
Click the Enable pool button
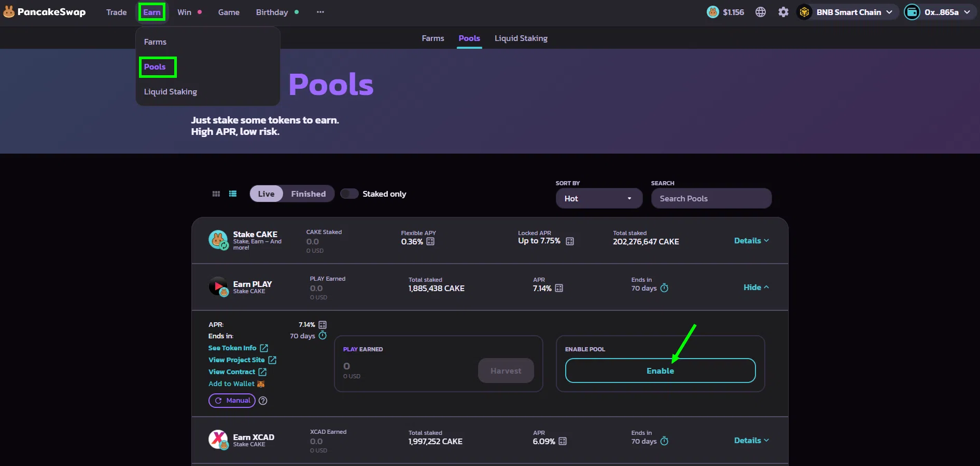pyautogui.click(x=660, y=371)
